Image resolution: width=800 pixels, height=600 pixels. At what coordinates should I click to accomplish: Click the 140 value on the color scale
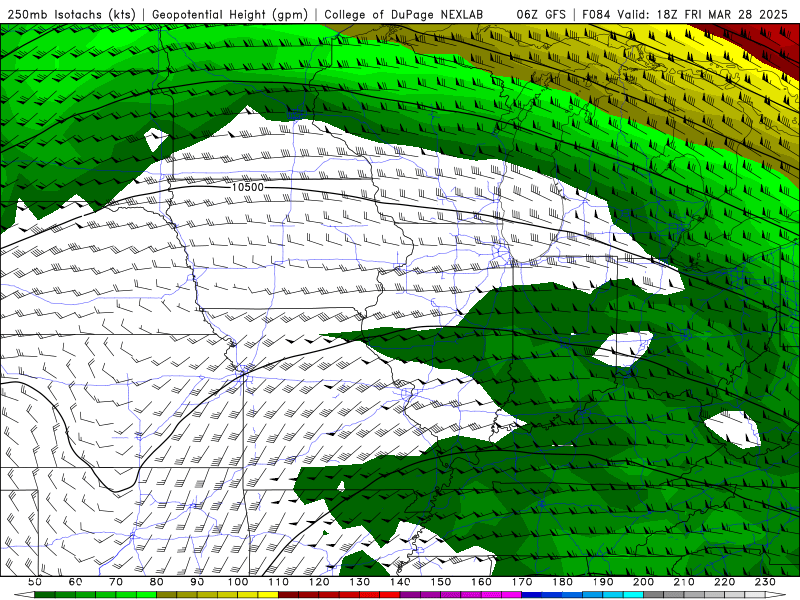[x=400, y=582]
